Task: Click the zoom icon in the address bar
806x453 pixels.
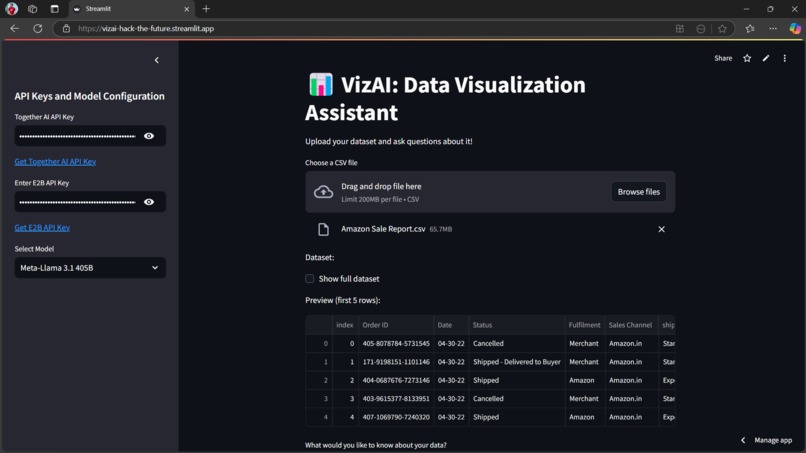Action: pos(701,29)
